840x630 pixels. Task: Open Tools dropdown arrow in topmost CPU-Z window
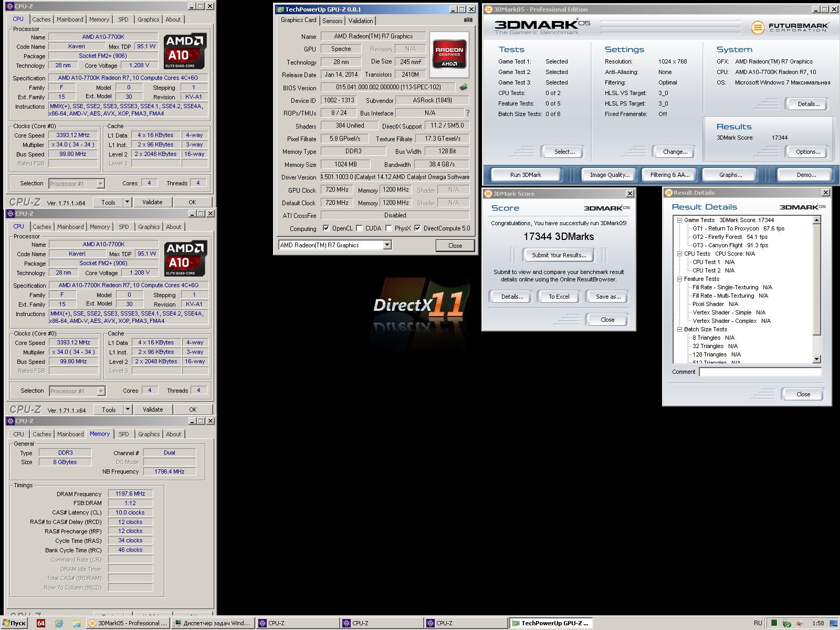coord(127,202)
